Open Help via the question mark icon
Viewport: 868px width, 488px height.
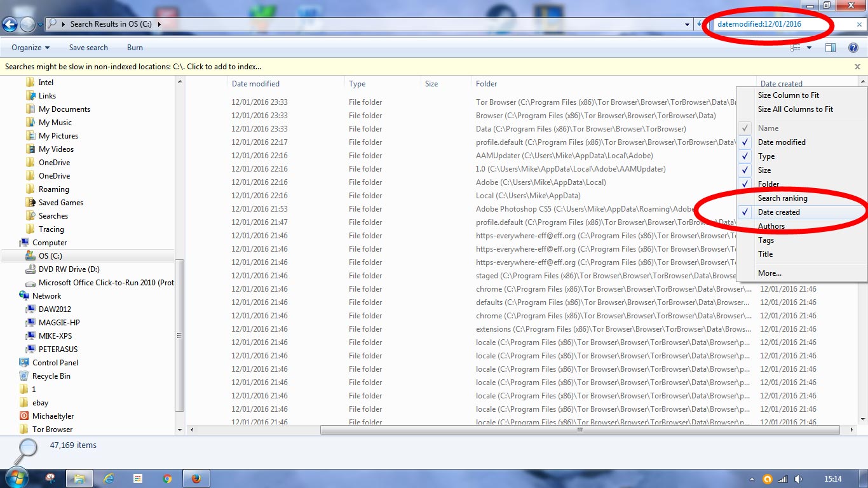point(853,48)
